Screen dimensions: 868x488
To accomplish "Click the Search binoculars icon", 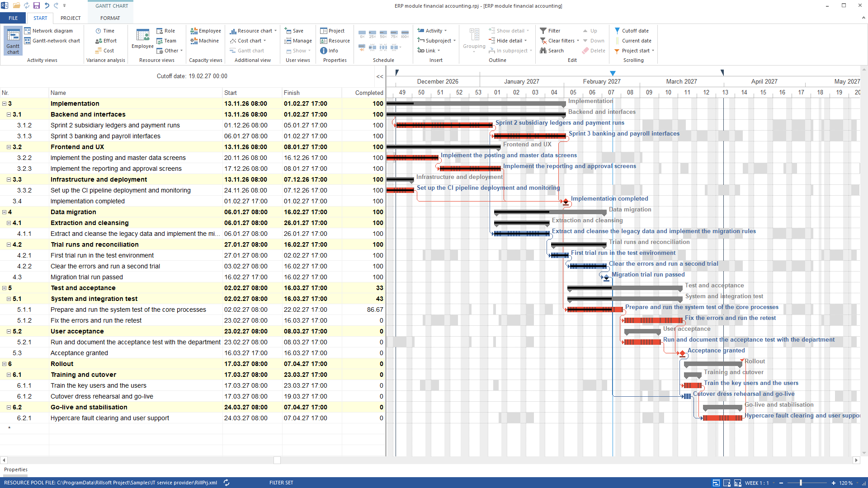I will click(x=543, y=51).
